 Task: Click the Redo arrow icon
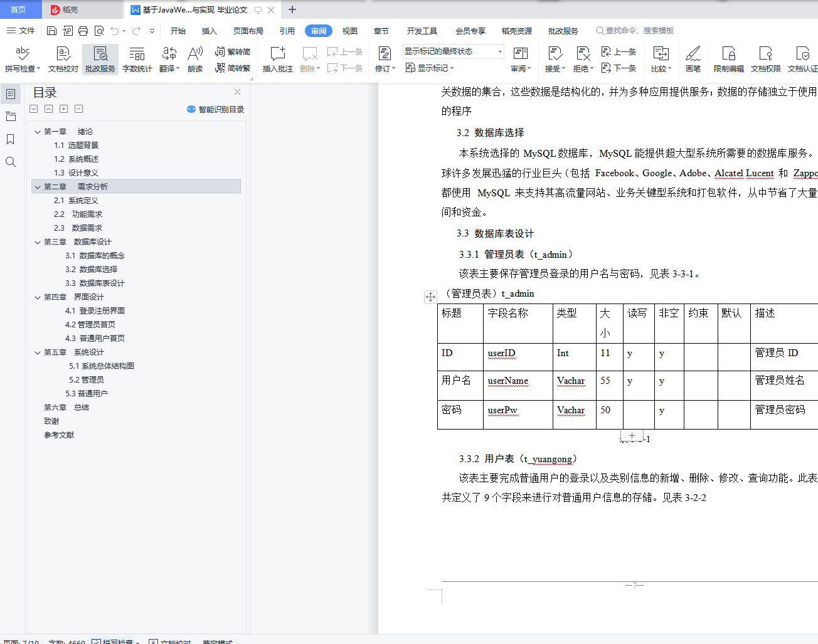(x=136, y=31)
